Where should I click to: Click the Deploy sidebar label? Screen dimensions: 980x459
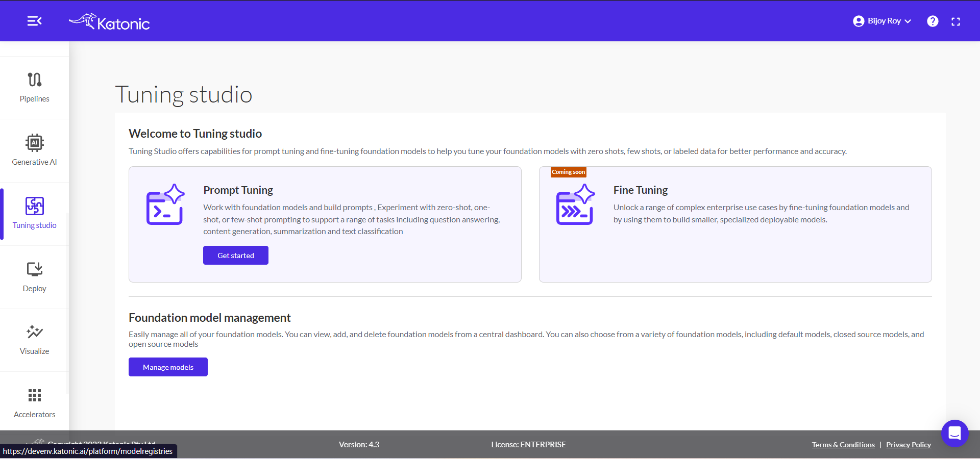(x=35, y=289)
